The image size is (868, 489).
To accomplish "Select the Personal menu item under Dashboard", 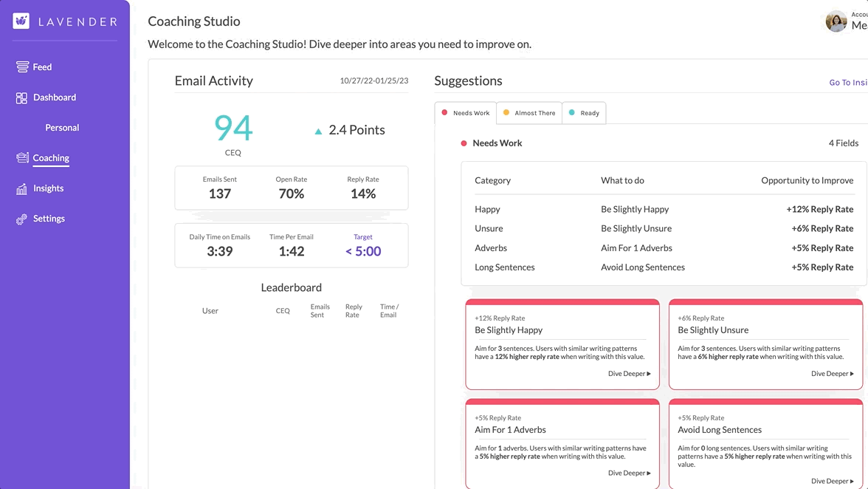I will click(x=62, y=127).
